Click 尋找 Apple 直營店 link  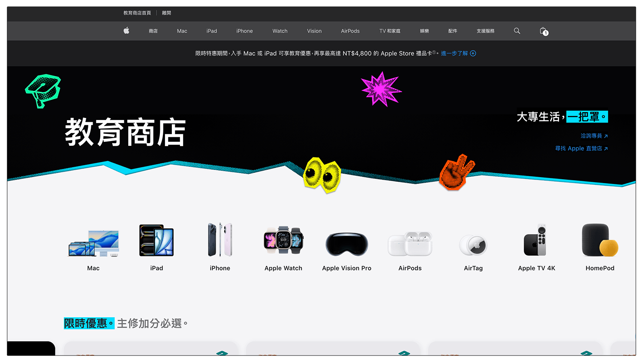581,148
